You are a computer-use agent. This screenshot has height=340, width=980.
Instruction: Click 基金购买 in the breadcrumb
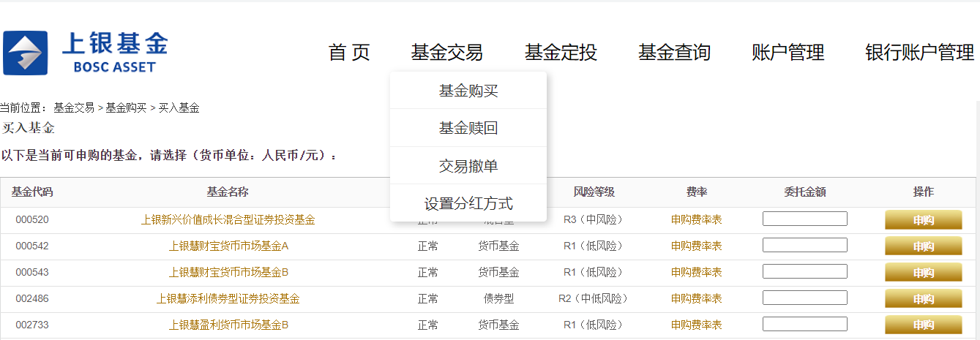coord(126,107)
